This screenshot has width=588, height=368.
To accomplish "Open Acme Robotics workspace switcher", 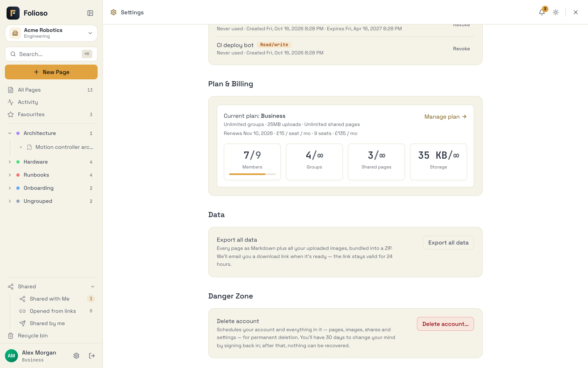I will pos(51,33).
